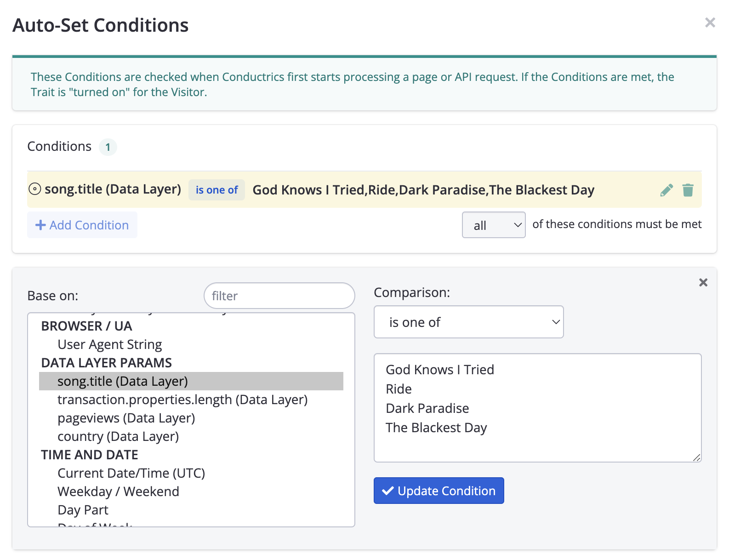Click the 'is one of' comparison badge
Screen dimensions: 729x560
216,190
